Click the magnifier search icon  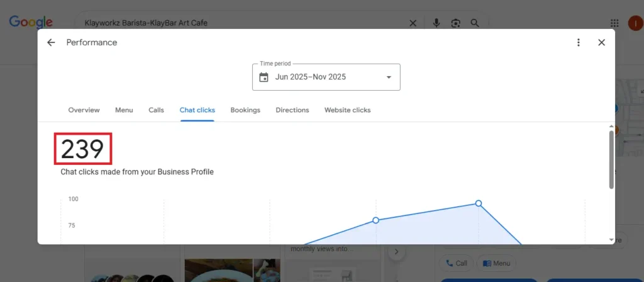[475, 23]
